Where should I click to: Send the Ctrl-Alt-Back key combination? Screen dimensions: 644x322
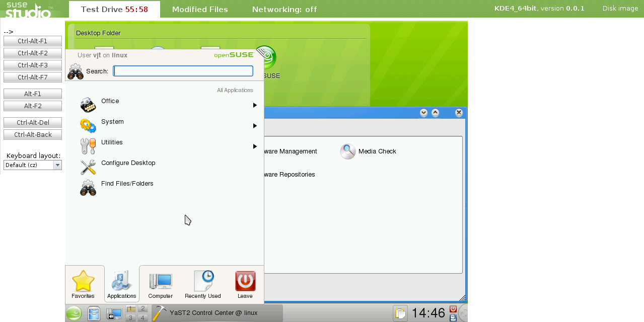33,135
